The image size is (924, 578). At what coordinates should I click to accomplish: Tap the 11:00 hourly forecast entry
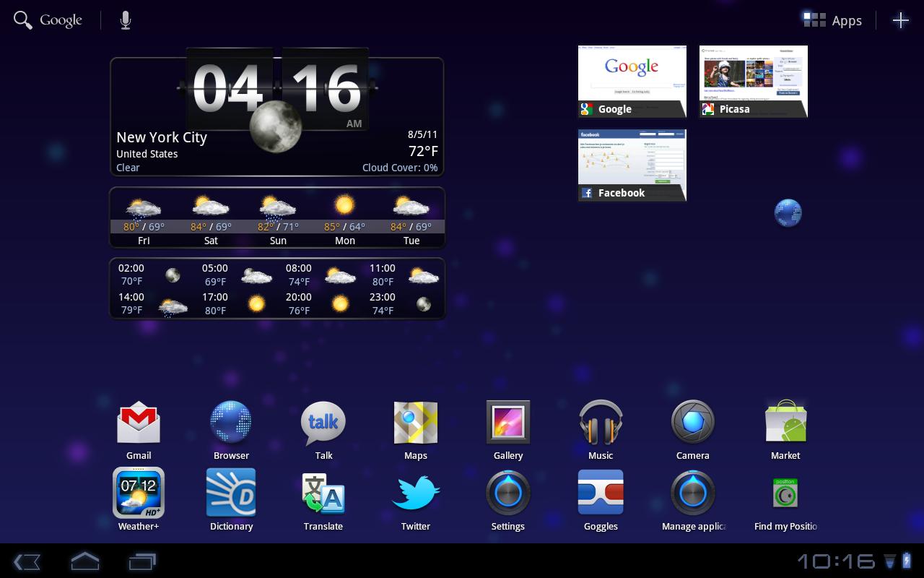pyautogui.click(x=404, y=275)
